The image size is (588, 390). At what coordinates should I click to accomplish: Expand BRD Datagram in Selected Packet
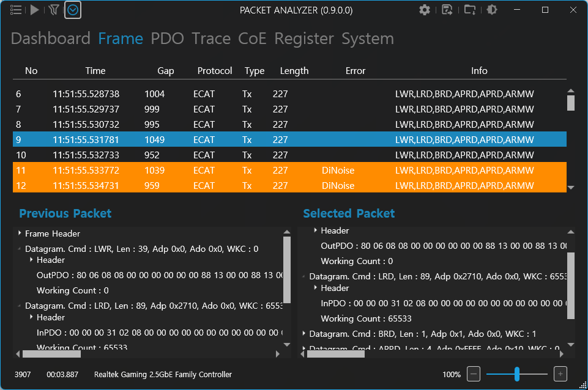pos(304,334)
